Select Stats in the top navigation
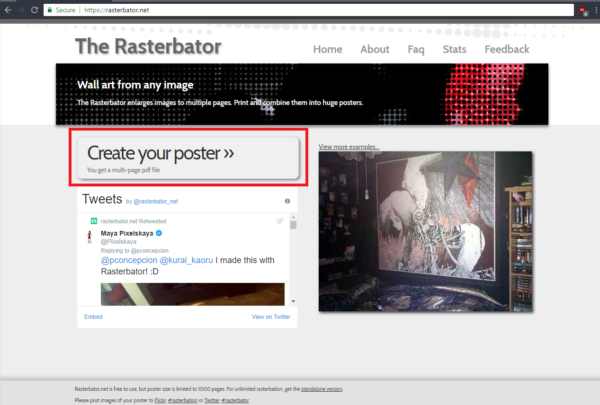This screenshot has height=405, width=600. (x=454, y=49)
